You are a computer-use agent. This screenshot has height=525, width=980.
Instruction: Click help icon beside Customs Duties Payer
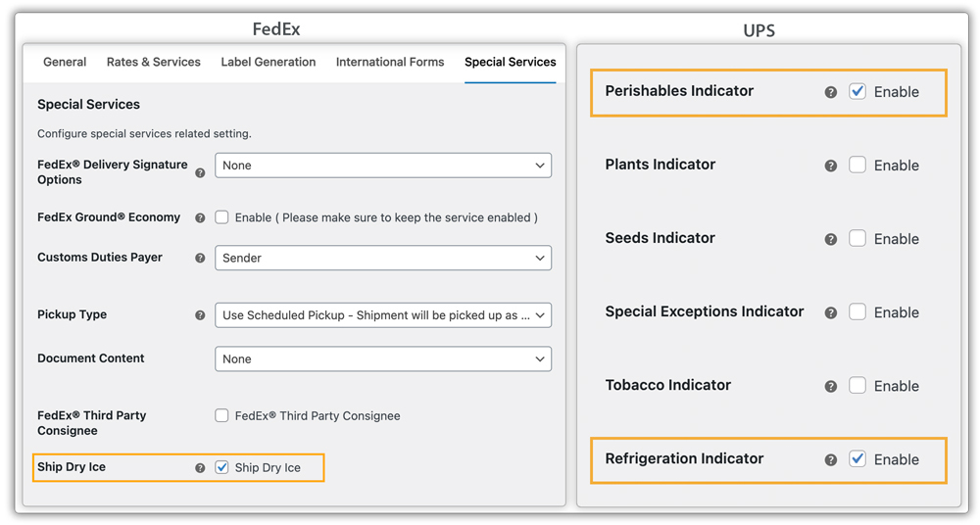[x=200, y=259]
